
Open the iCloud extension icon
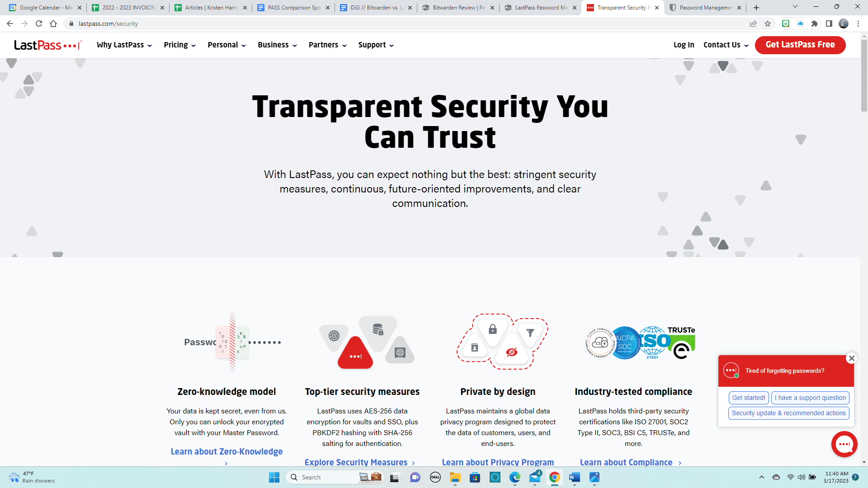pos(800,23)
